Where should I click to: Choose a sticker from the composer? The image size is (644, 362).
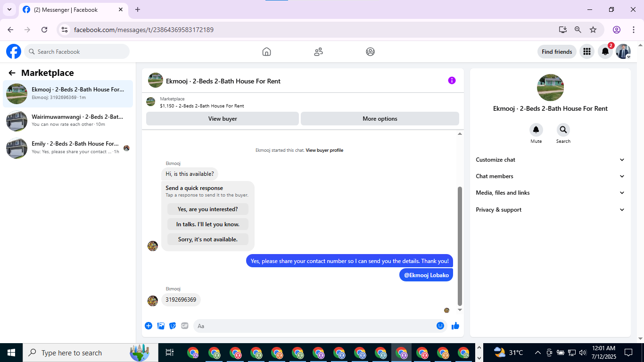pyautogui.click(x=173, y=326)
